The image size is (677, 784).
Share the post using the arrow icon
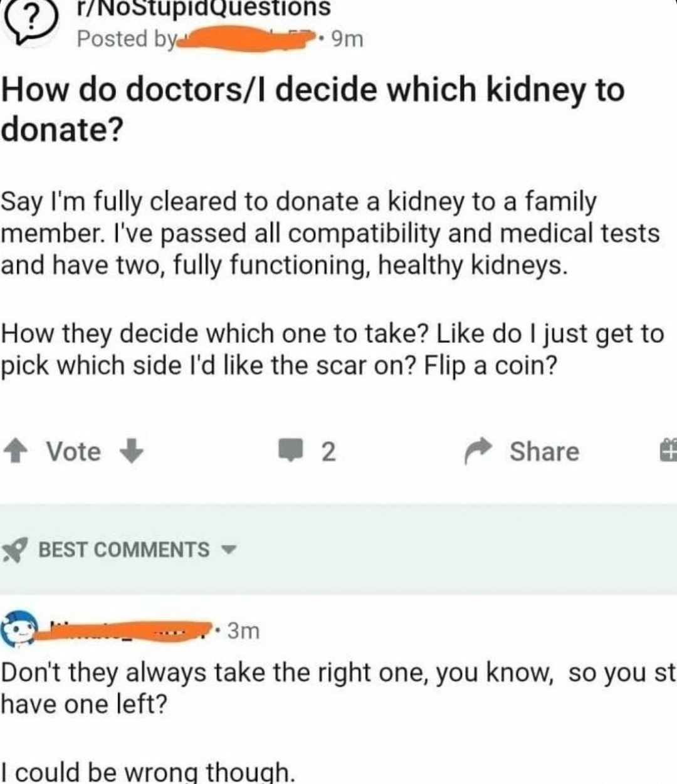(x=478, y=451)
